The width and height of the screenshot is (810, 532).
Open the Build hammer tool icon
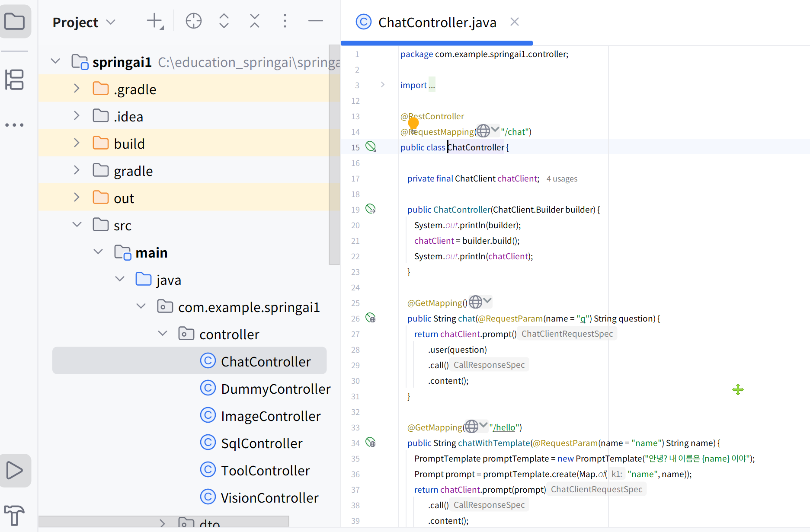15,515
